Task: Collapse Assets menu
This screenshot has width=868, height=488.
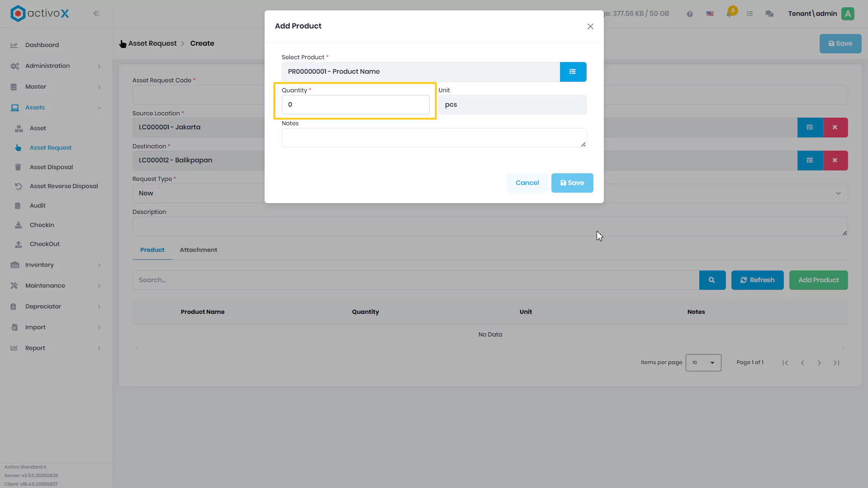Action: [56, 108]
